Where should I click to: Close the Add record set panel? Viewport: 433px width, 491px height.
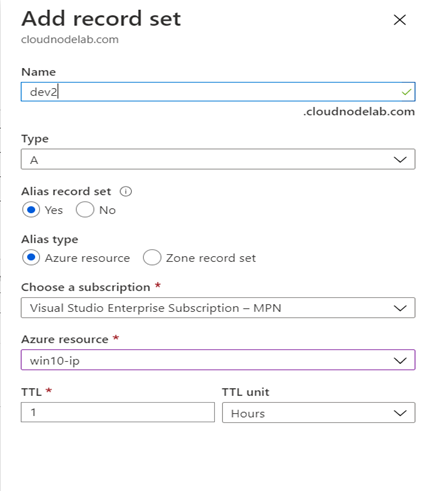pos(399,20)
